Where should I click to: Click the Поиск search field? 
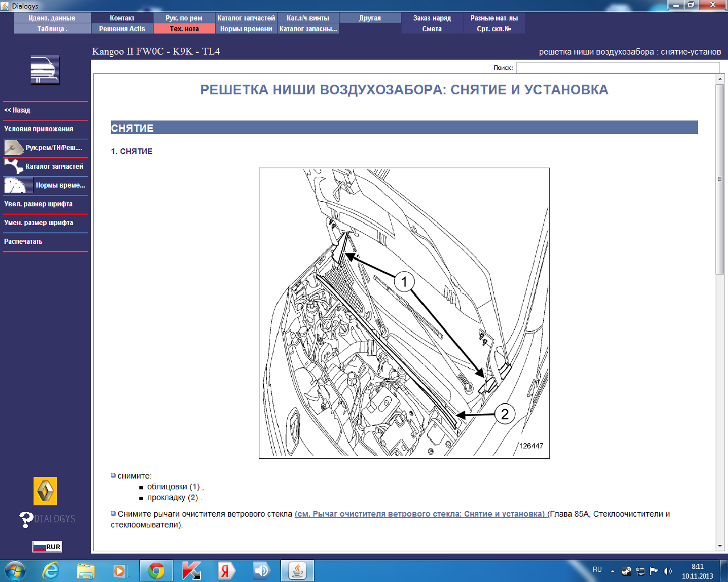pyautogui.click(x=618, y=68)
